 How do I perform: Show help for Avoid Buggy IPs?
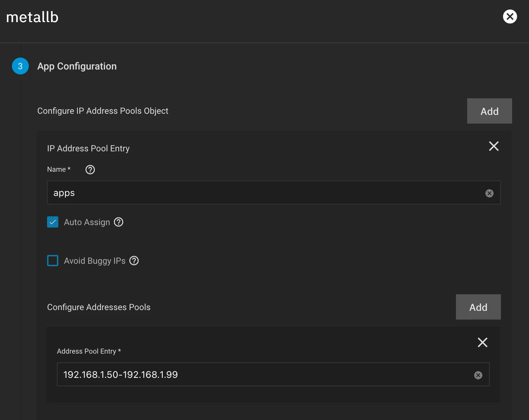134,261
